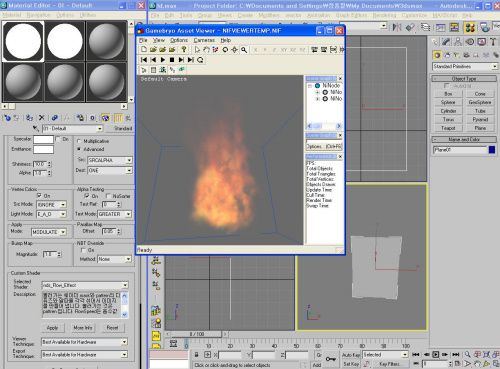Jump to animation end in Asset Viewer
The height and width of the screenshot is (369, 500).
(191, 60)
